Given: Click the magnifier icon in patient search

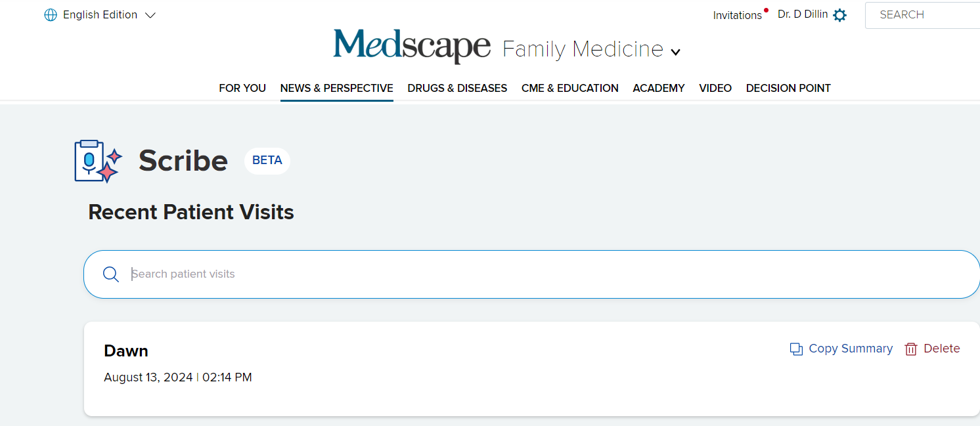Looking at the screenshot, I should (x=111, y=274).
